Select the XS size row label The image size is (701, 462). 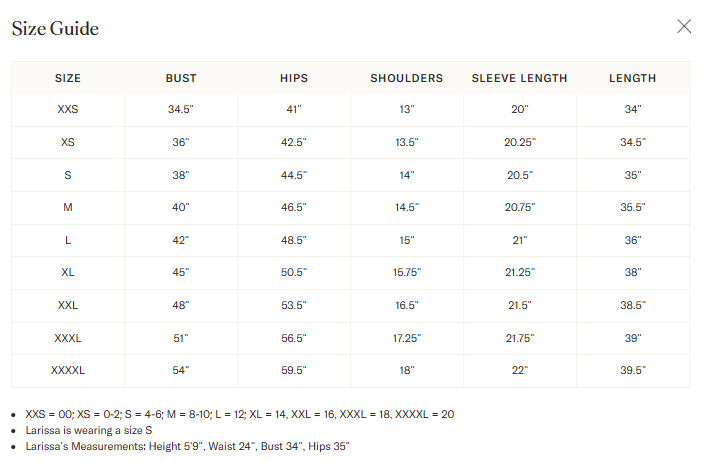tap(68, 142)
